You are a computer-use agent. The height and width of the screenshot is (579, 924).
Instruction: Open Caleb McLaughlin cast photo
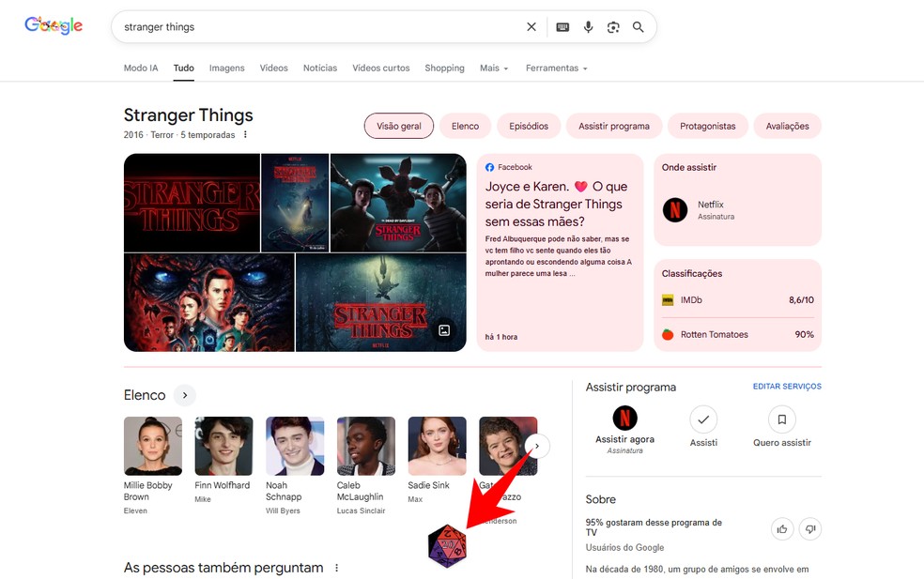pos(366,446)
